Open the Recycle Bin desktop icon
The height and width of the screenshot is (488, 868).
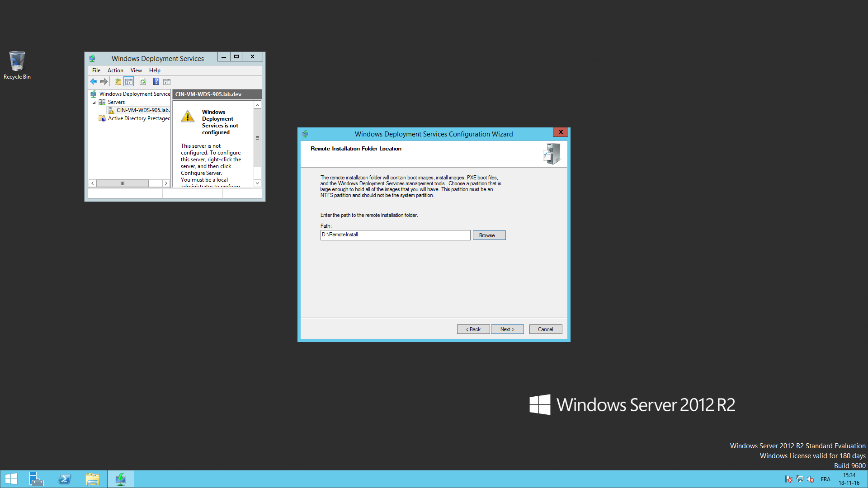[17, 65]
